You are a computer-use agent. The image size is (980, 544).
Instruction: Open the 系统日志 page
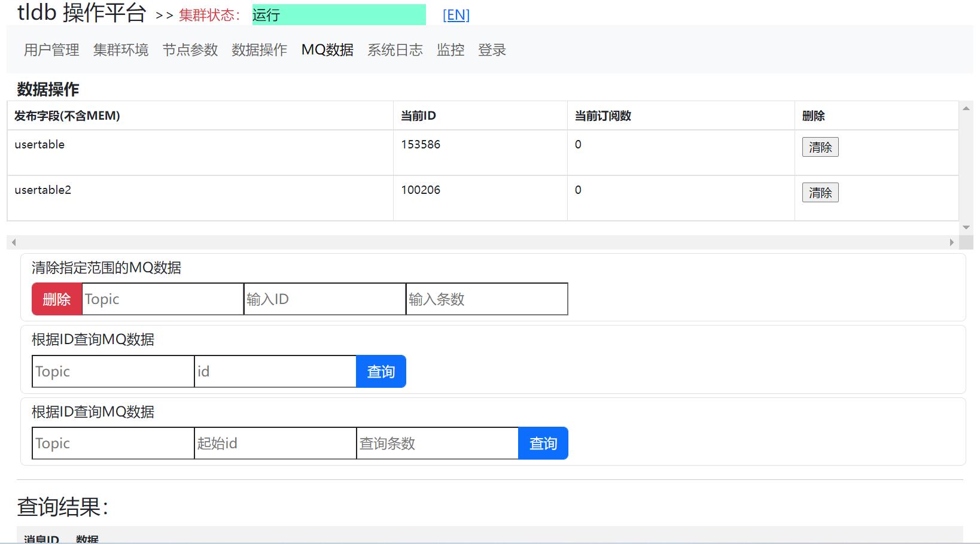[x=395, y=50]
